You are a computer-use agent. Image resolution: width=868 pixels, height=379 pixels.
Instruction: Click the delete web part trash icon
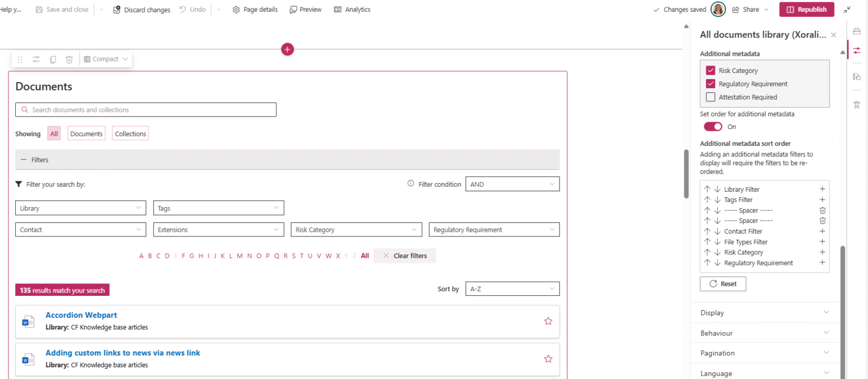coord(69,59)
